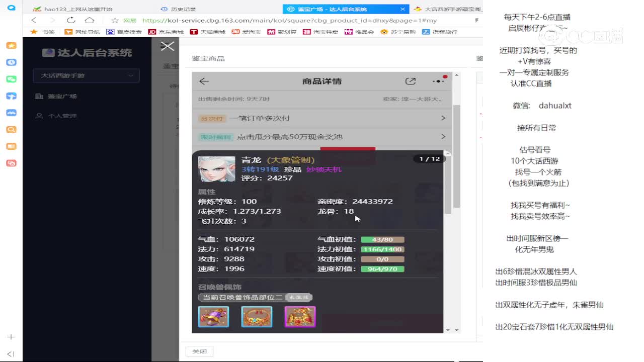
Task: Open the 大话西游手游 game dropdown
Action: click(x=86, y=75)
